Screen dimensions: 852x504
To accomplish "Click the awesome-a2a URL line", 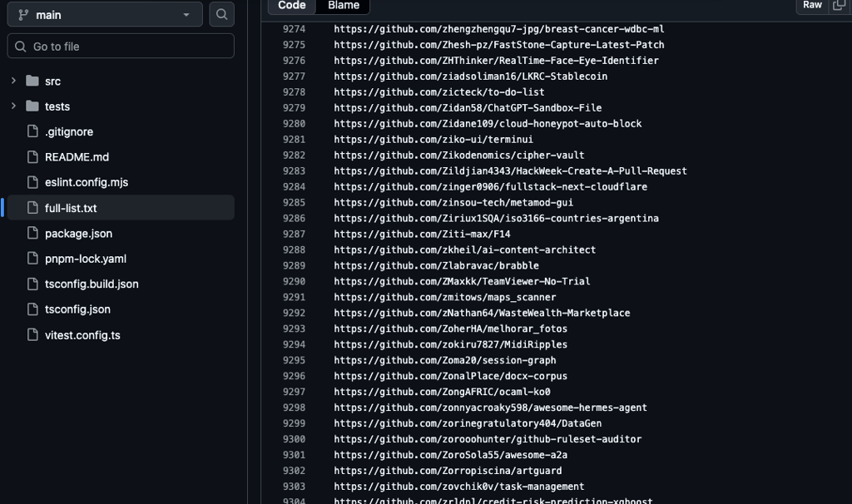I will tap(450, 454).
